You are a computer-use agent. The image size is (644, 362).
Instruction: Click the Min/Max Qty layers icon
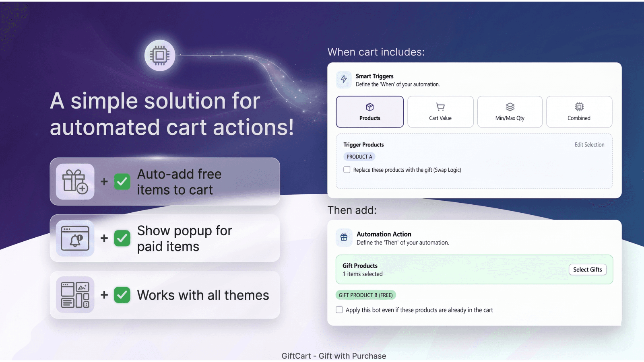510,107
